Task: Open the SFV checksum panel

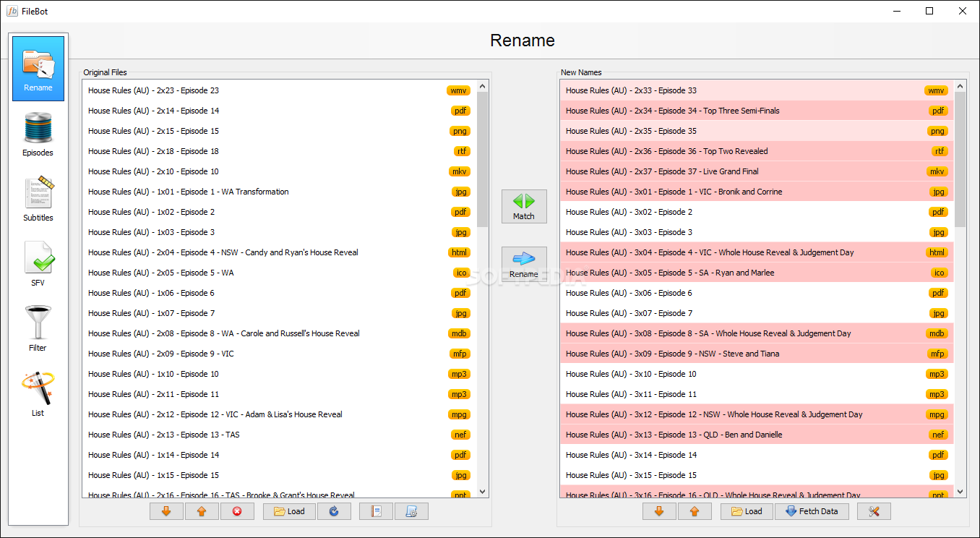Action: (x=38, y=265)
